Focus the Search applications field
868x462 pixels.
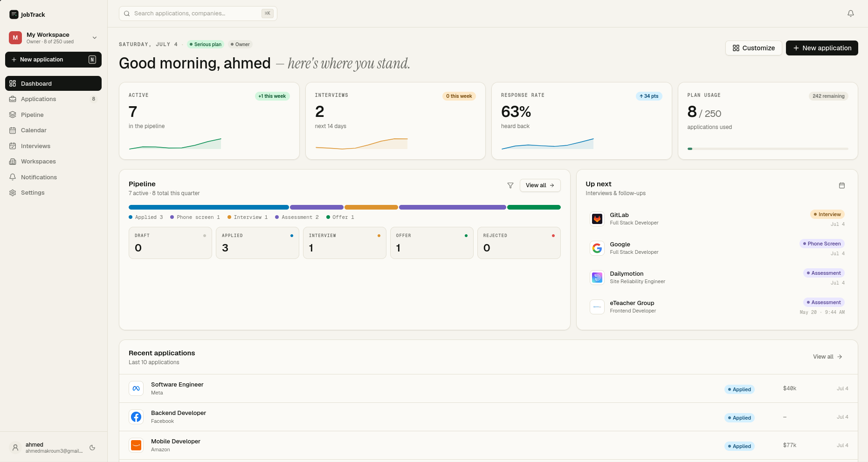point(198,14)
